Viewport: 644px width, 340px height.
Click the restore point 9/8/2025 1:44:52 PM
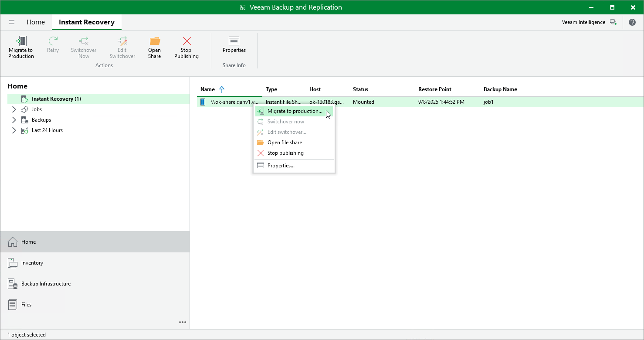[441, 102]
